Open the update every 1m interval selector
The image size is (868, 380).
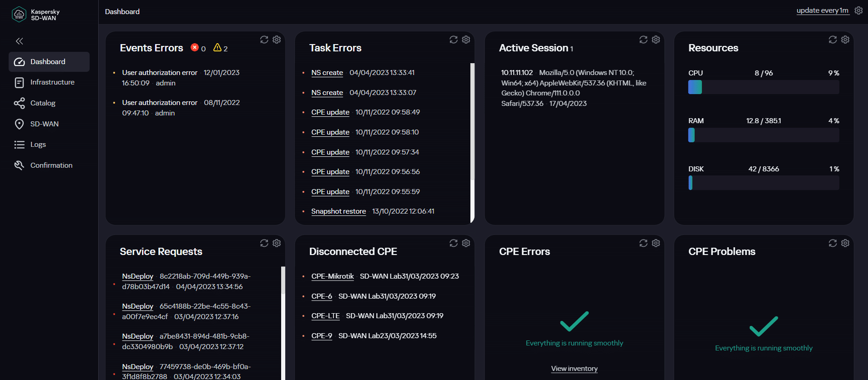coord(822,10)
